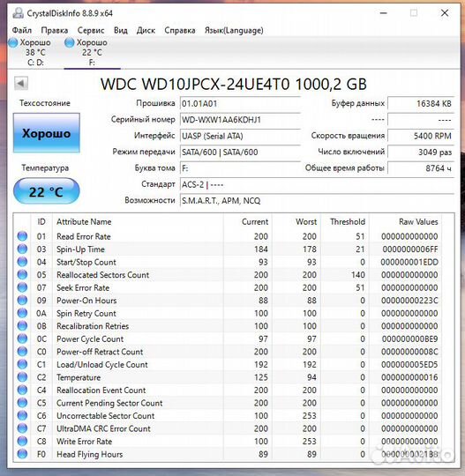Click the buffer size value 16384 KB
Image resolution: width=465 pixels, height=476 pixels.
(421, 104)
